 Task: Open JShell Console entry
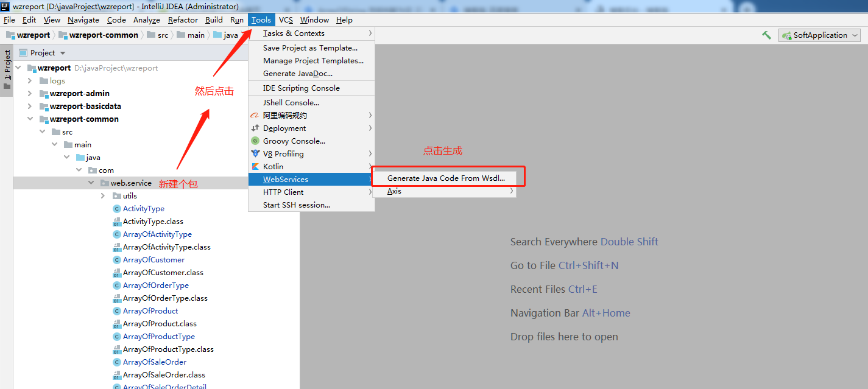(311, 103)
